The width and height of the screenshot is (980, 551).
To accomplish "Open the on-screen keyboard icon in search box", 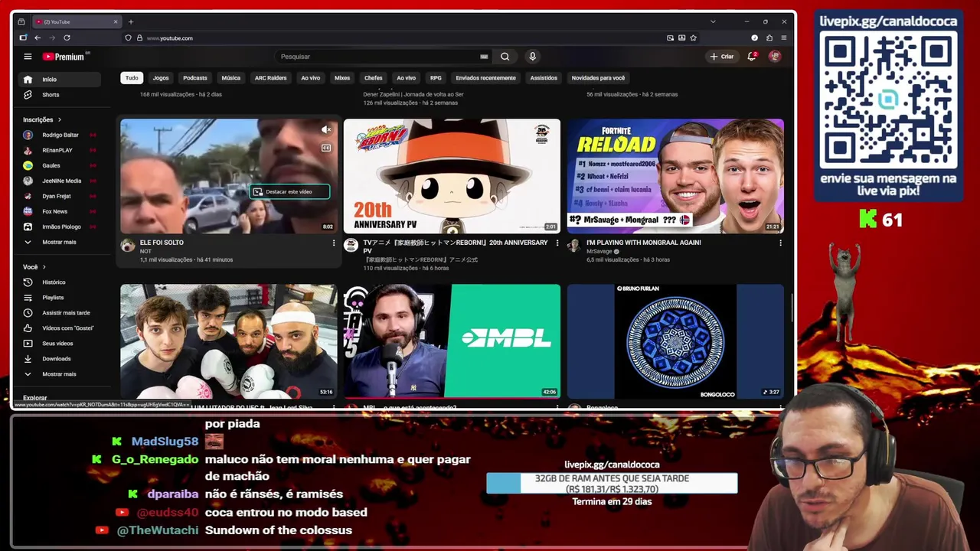I will pos(484,57).
